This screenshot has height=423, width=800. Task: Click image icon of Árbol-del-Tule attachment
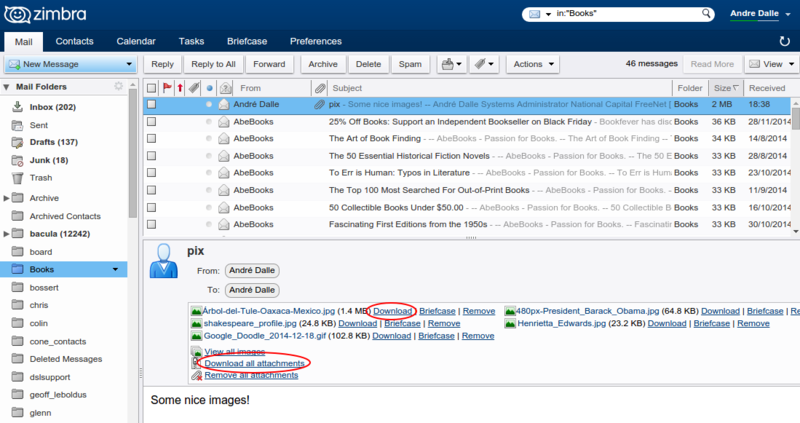pos(196,311)
